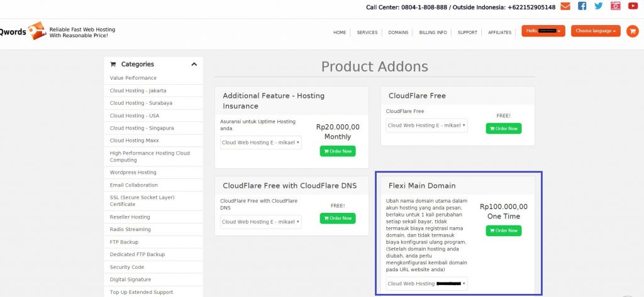Order Now for CloudFlare Free with DNS
The image size is (644, 297).
pos(338,218)
